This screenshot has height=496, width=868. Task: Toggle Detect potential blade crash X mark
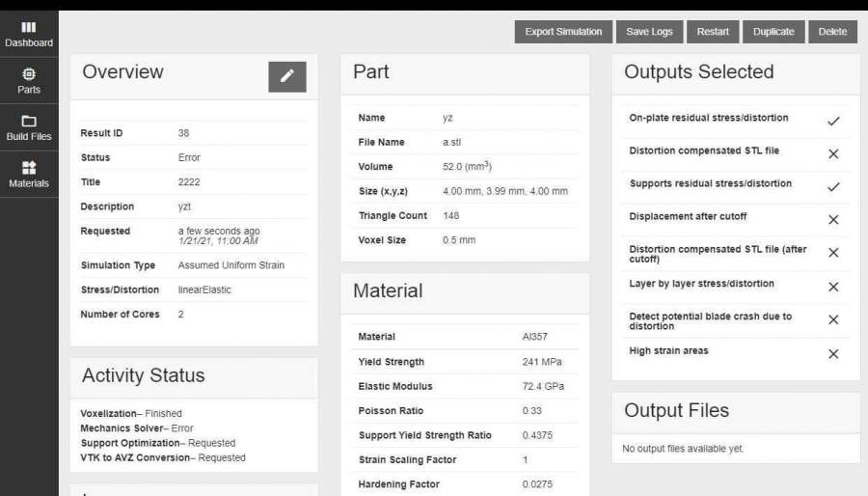click(833, 320)
